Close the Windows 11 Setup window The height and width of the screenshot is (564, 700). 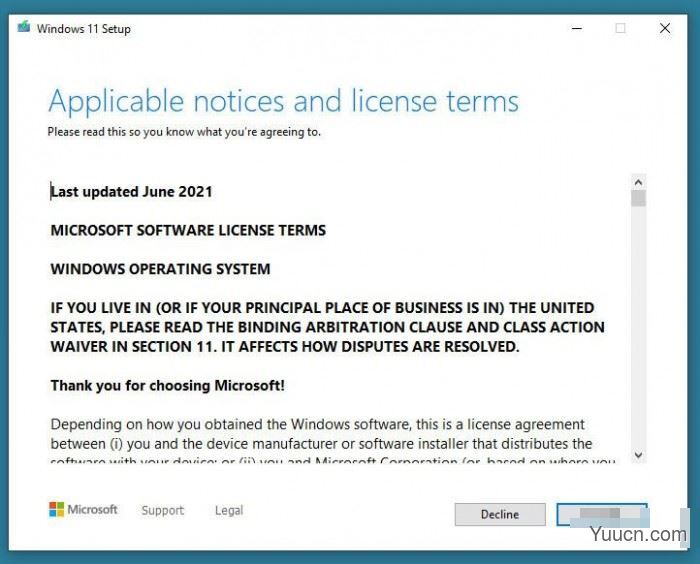[x=665, y=28]
